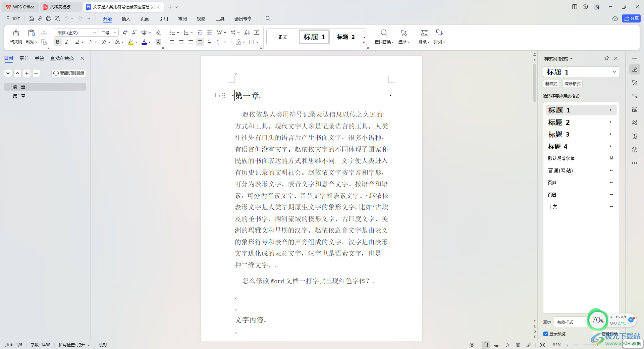Open the font name dropdown 宋体 (正文)
644x349 pixels.
(x=94, y=33)
